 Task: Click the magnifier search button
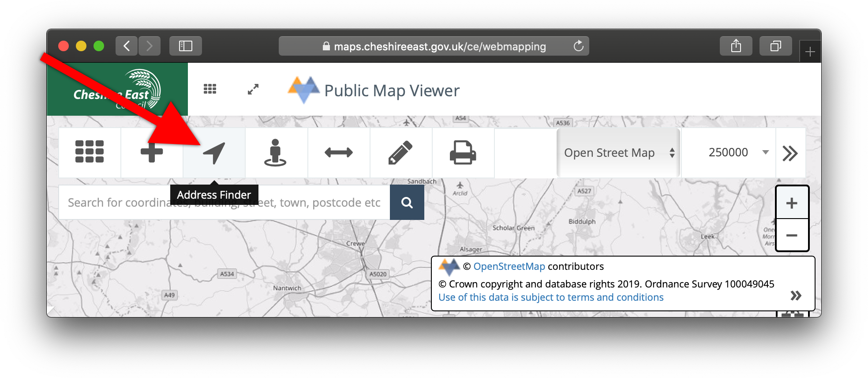click(x=407, y=202)
